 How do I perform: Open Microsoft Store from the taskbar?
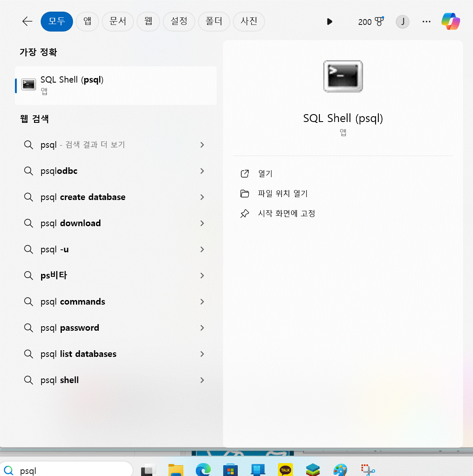point(230,470)
